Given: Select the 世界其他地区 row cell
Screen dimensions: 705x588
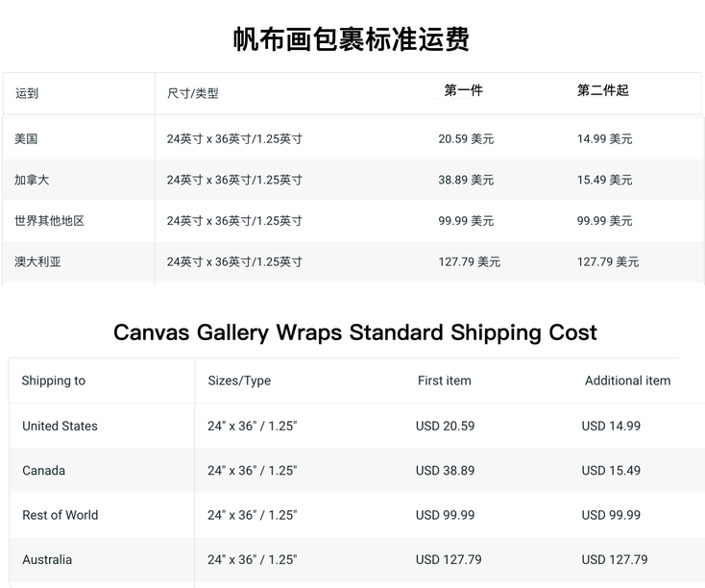Looking at the screenshot, I should coord(49,221).
